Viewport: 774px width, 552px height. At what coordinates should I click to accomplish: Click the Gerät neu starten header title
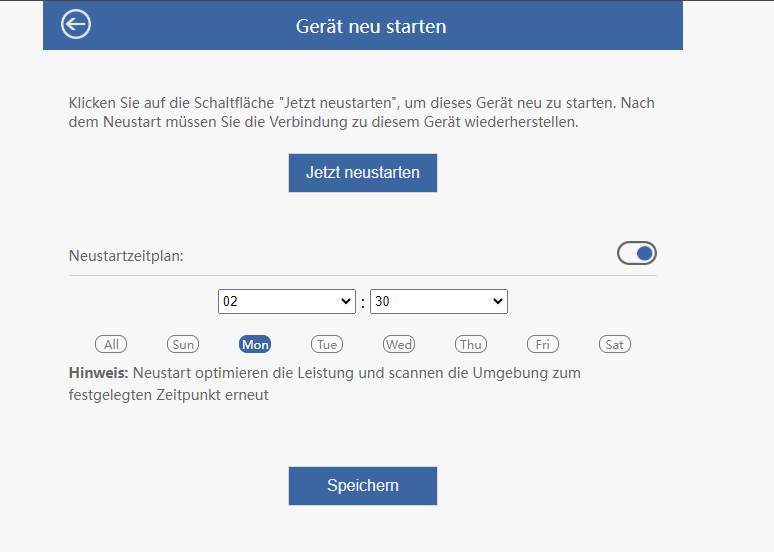point(371,26)
